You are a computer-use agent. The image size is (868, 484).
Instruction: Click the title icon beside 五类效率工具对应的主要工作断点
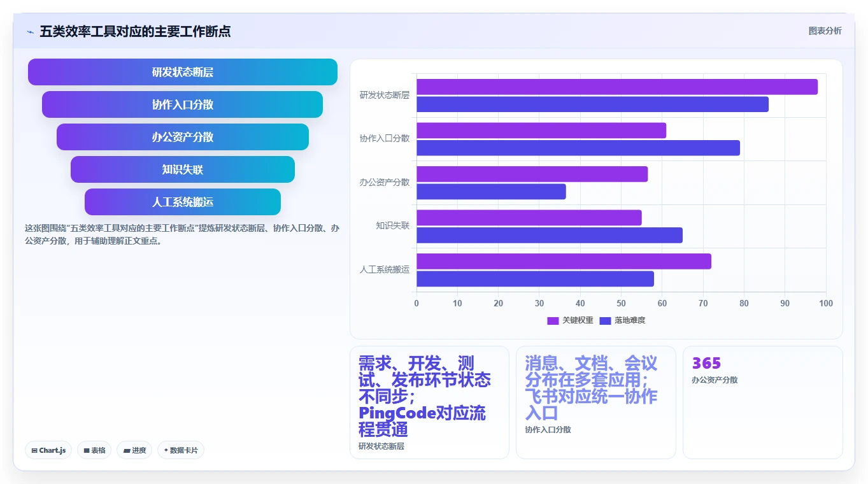(30, 31)
